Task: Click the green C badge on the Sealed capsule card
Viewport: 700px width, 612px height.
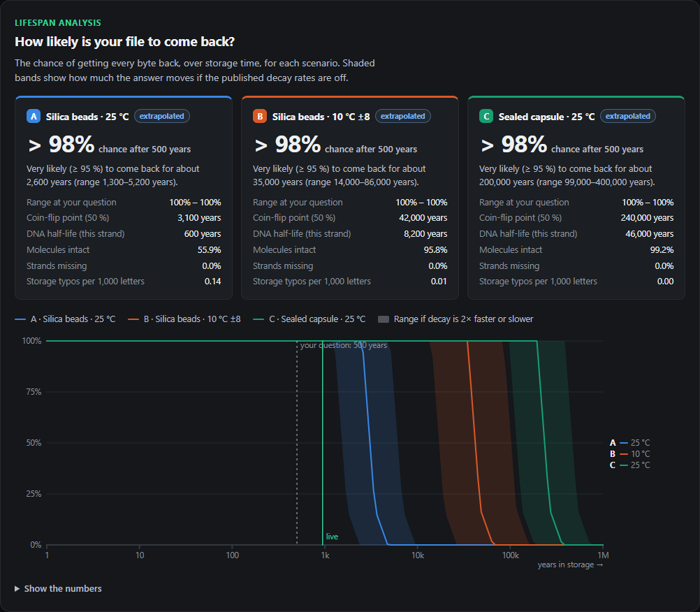Action: pyautogui.click(x=486, y=117)
